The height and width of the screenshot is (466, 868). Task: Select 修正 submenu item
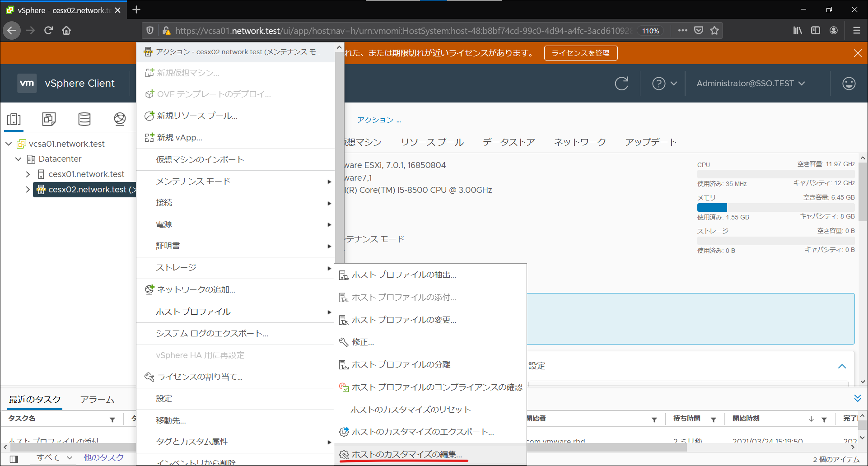430,342
